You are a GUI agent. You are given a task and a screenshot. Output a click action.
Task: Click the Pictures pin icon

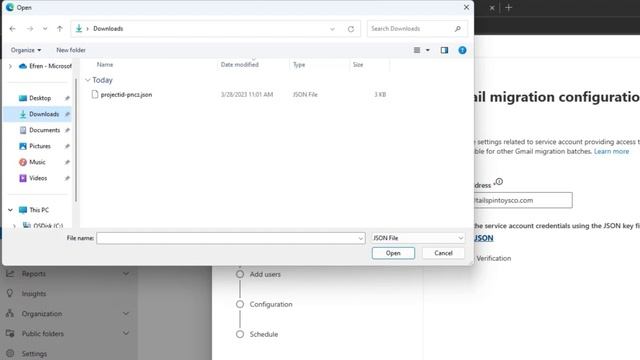pyautogui.click(x=67, y=146)
